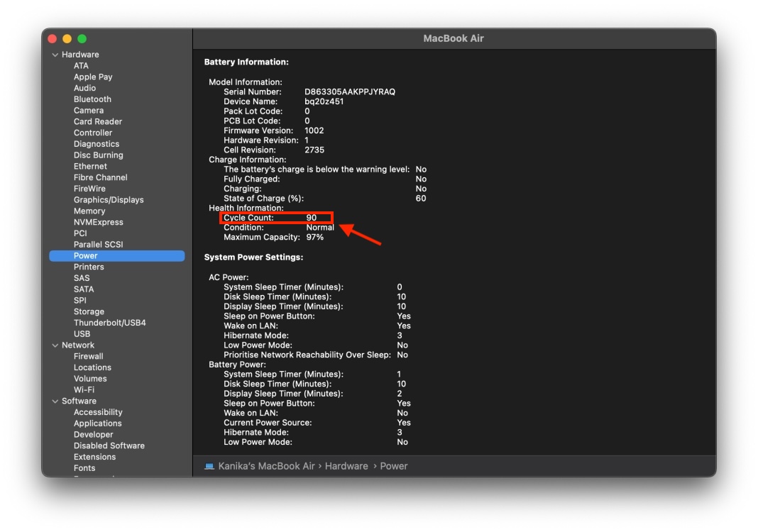Collapse the Software section in sidebar
This screenshot has height=532, width=758.
[55, 401]
